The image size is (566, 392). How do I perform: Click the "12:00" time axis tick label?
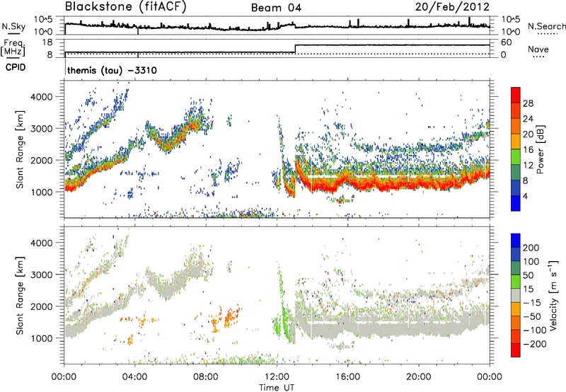(277, 377)
